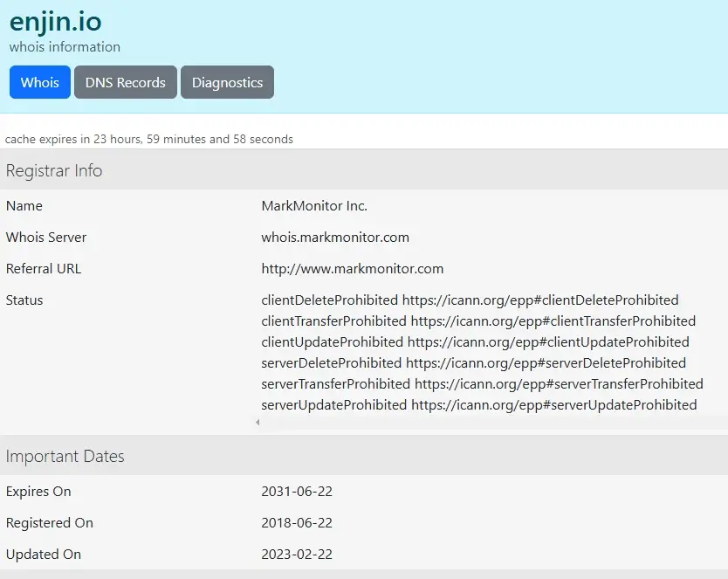Open the Diagnostics tab

(227, 82)
